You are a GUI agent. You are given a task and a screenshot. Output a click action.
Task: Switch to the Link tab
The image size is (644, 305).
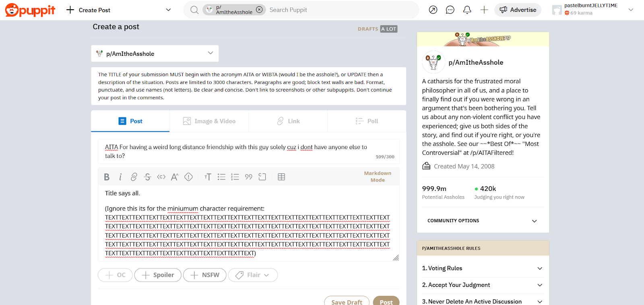click(288, 121)
